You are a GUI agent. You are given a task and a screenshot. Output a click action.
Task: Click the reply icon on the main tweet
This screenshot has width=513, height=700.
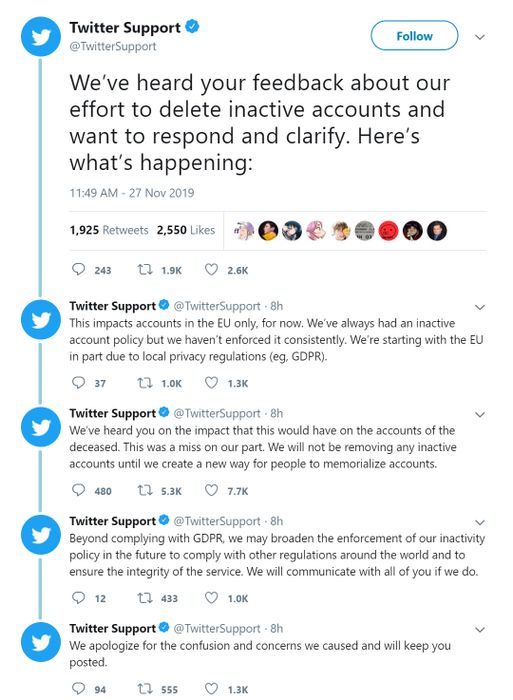coord(78,269)
